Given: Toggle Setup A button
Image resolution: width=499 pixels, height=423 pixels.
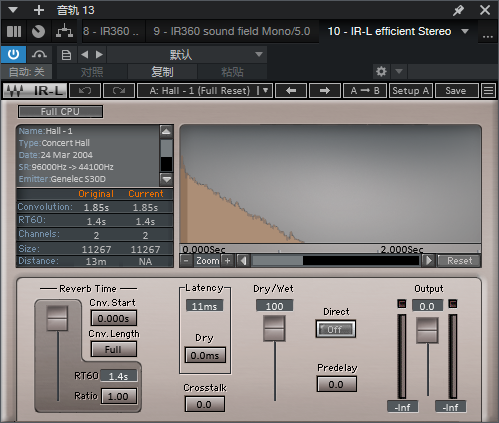Looking at the screenshot, I should [x=411, y=91].
